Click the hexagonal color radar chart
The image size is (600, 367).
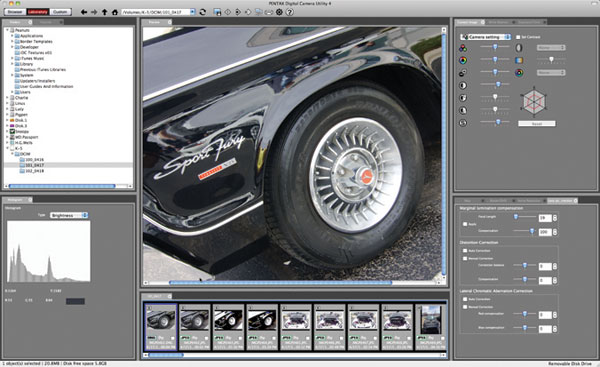coord(534,101)
